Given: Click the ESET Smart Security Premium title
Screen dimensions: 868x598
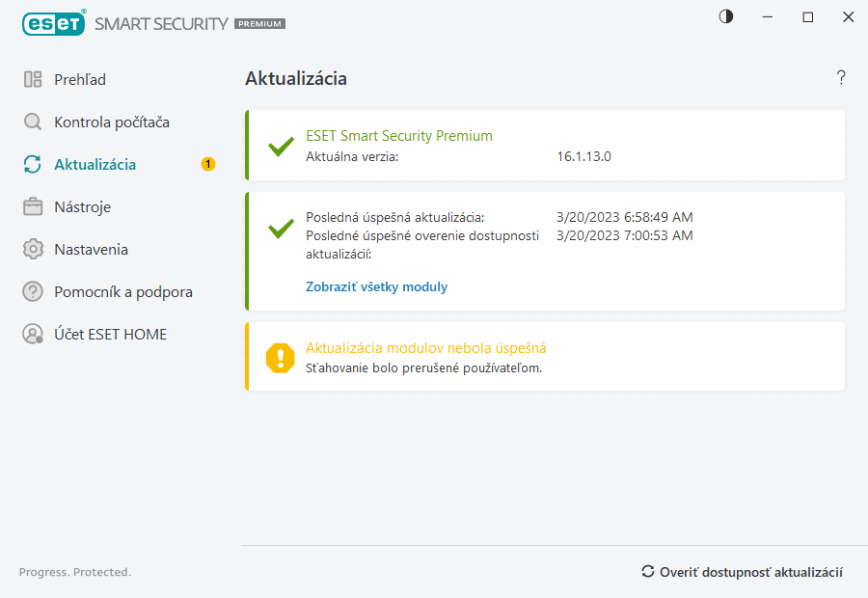Looking at the screenshot, I should click(x=398, y=136).
